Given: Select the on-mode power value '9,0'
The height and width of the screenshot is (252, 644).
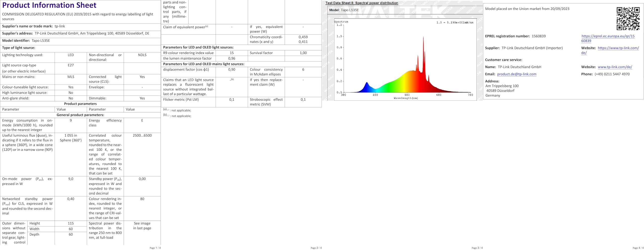Looking at the screenshot, I should (x=71, y=179).
